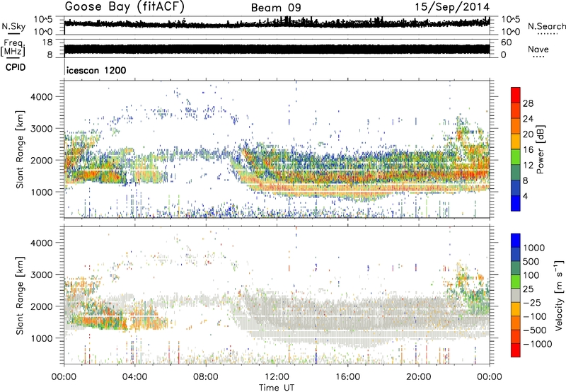
Task: Click the '500' Velocity colorbar tick
Action: tap(532, 261)
